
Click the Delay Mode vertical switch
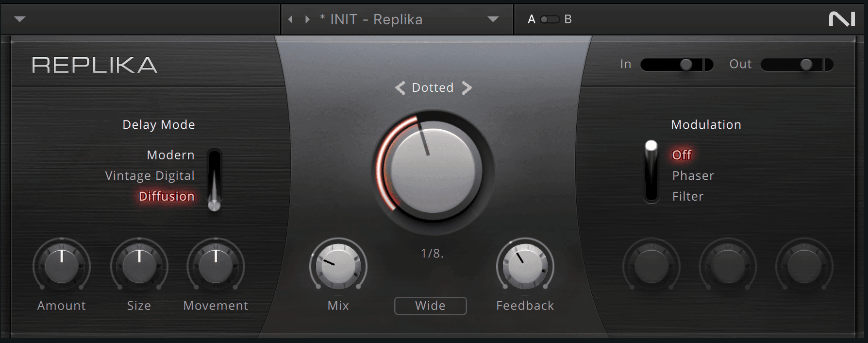tap(214, 180)
